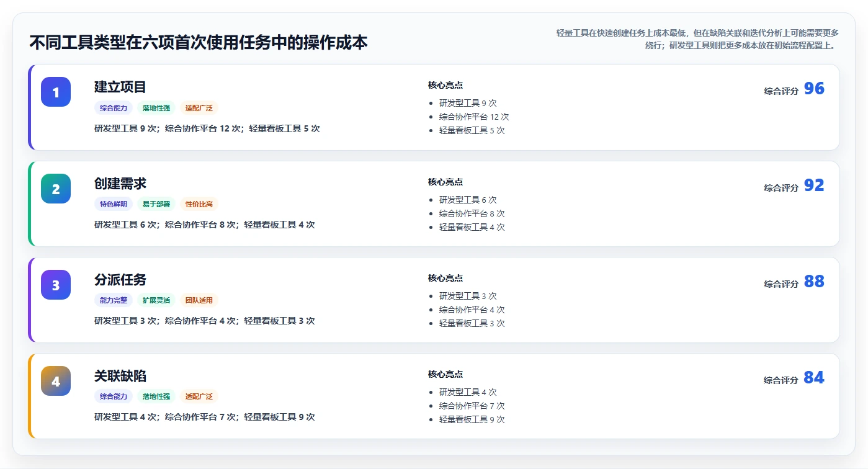Click the number 4 badge for 关联缺陷
868x469 pixels.
click(x=56, y=381)
